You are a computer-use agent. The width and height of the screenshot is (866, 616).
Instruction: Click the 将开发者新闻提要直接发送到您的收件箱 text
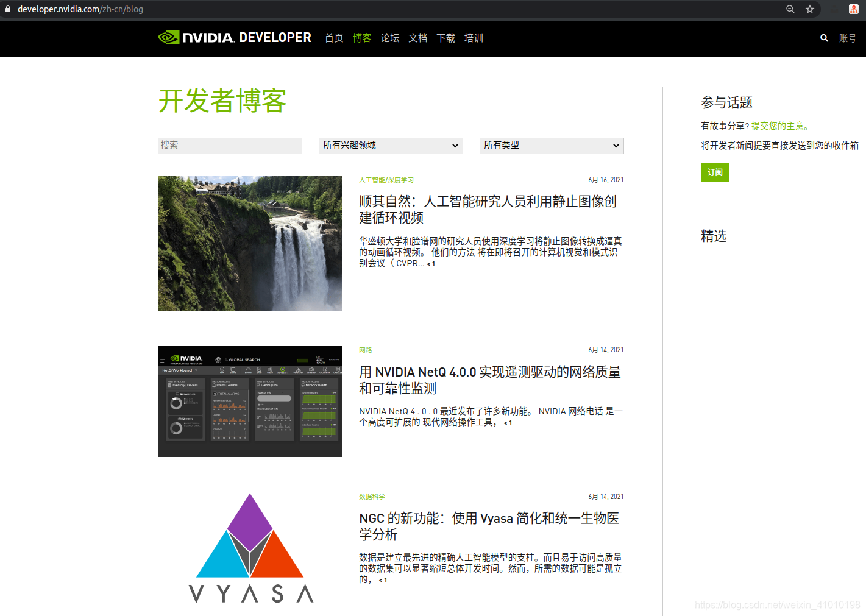(780, 146)
